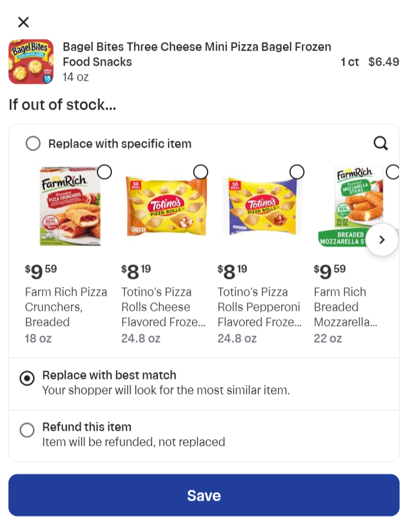The image size is (408, 532).
Task: Open the Totino's Pizza Rolls Cheese Flavored title
Action: click(162, 307)
